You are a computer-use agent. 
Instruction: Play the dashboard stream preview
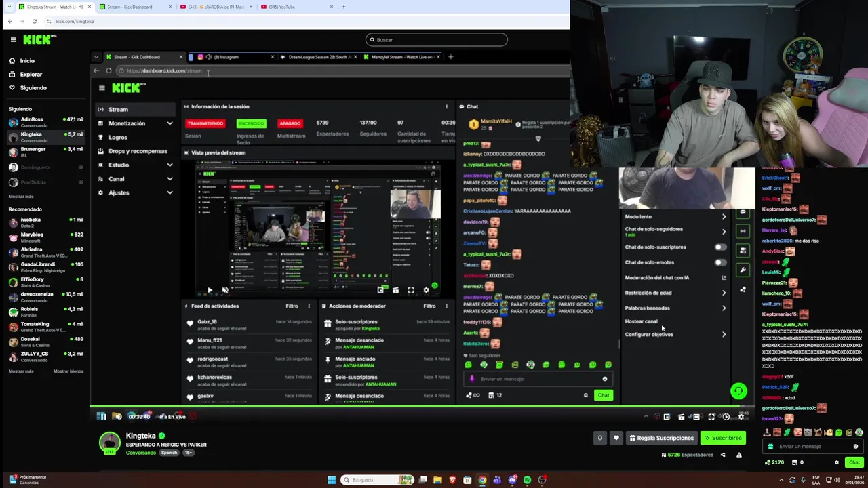click(x=210, y=290)
